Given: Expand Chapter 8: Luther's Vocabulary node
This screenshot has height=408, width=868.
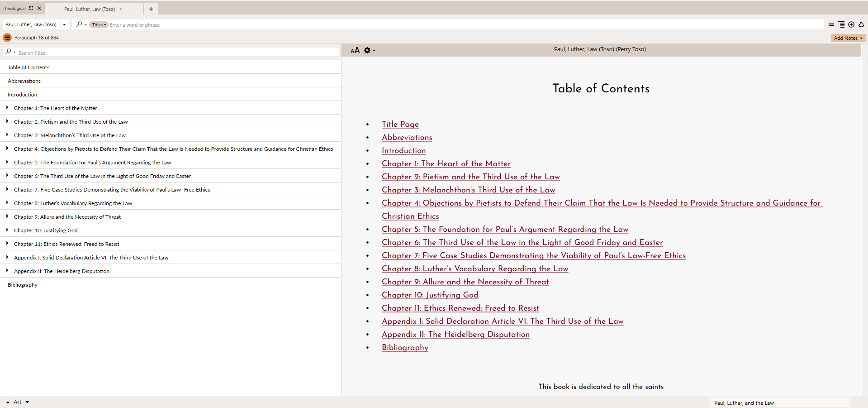Looking at the screenshot, I should coord(7,203).
